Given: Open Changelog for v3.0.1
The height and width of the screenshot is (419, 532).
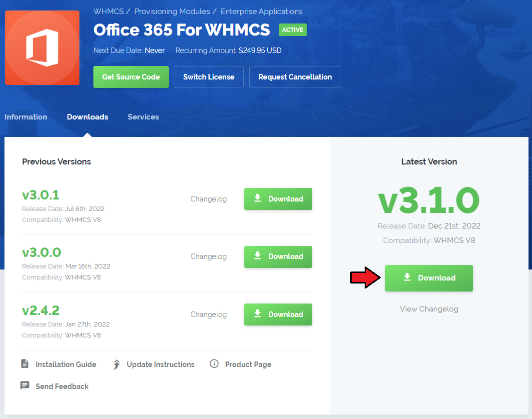Looking at the screenshot, I should [x=208, y=199].
